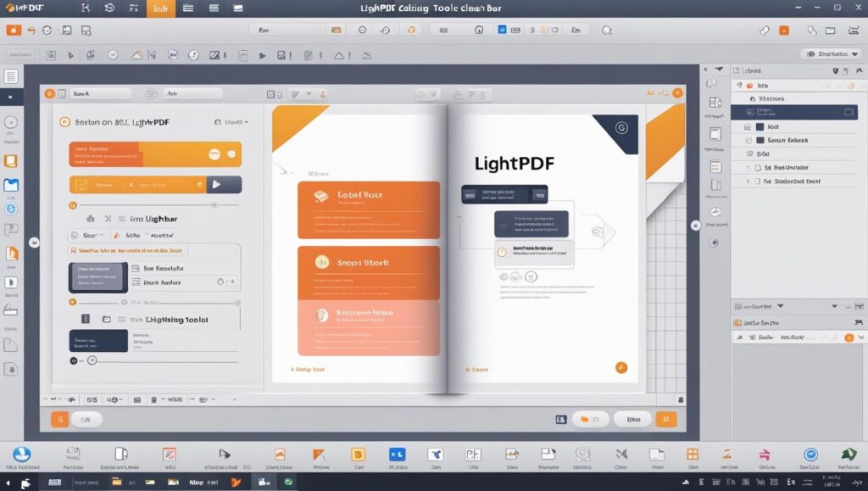This screenshot has width=868, height=491.
Task: Click the search field in the top toolbar
Action: tap(288, 30)
